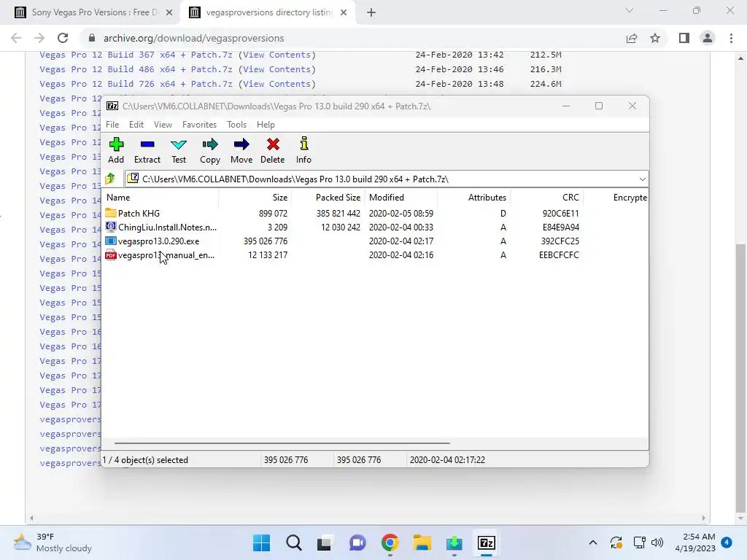The width and height of the screenshot is (747, 560).
Task: Toggle the Chrome side panel icon
Action: pos(684,38)
